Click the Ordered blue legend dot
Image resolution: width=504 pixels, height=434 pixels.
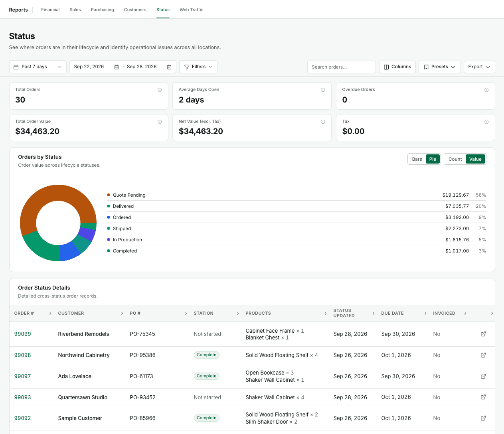109,217
